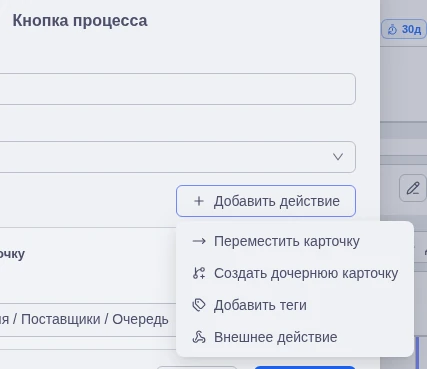Click the 30д timer badge
This screenshot has height=369, width=427.
tap(404, 29)
